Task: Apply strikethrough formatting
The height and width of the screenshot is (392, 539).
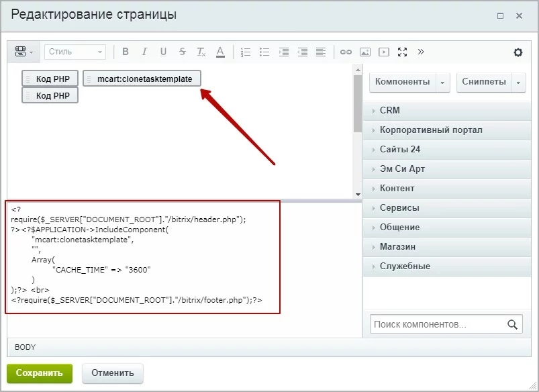Action: tap(182, 52)
